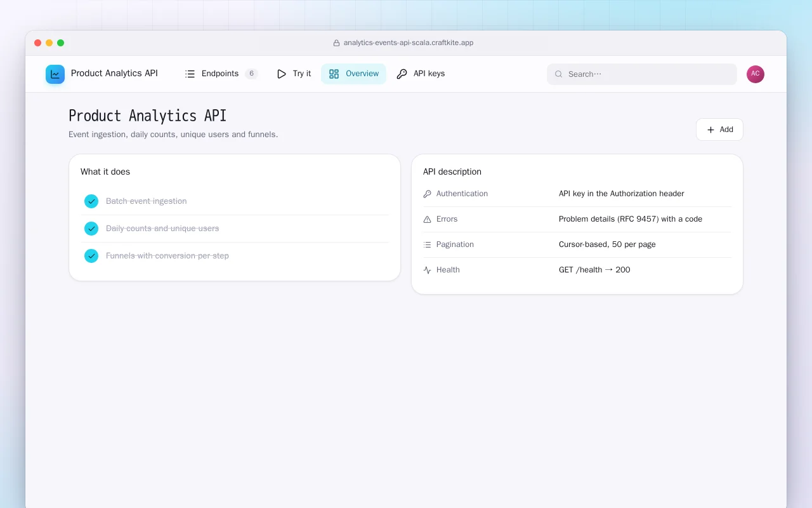This screenshot has height=508, width=812.
Task: Click the key icon beside Authentication
Action: [x=427, y=194]
